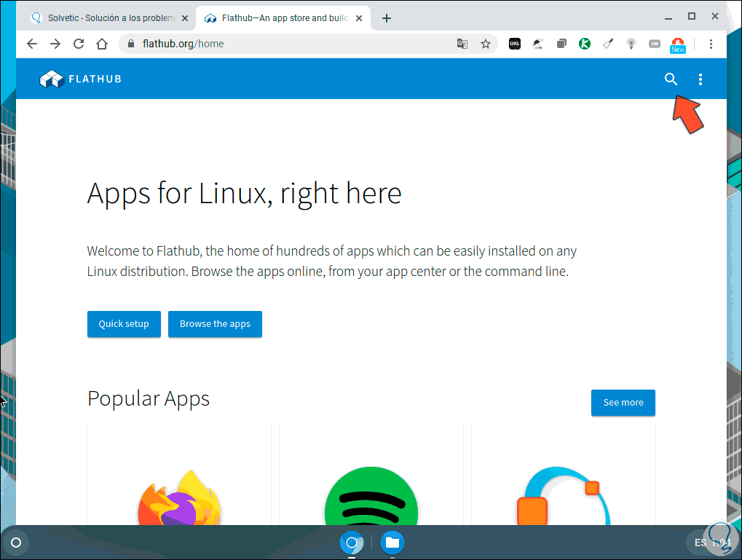Minimize the browser window
This screenshot has width=742, height=560.
click(668, 17)
